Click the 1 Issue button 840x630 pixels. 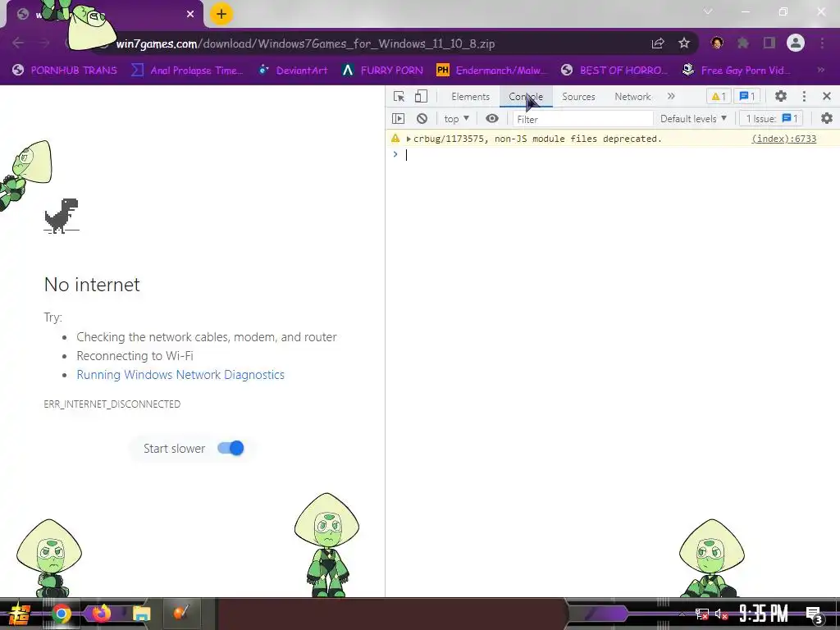[x=772, y=118]
